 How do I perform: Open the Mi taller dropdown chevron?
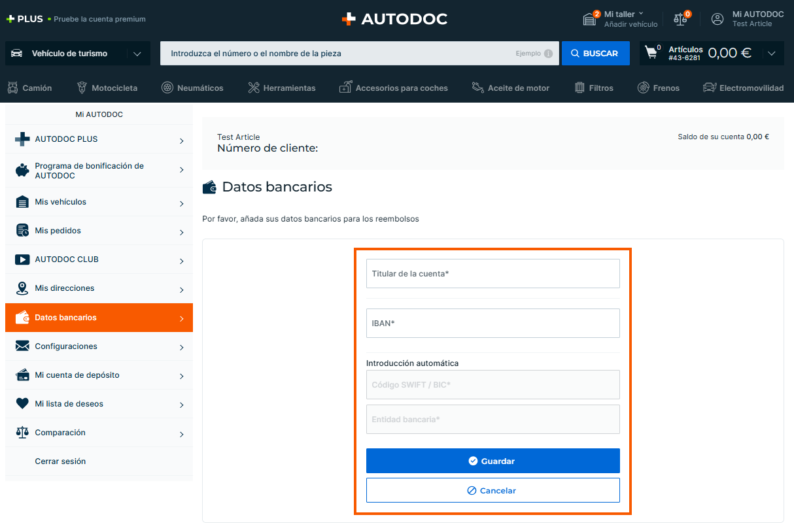click(641, 14)
